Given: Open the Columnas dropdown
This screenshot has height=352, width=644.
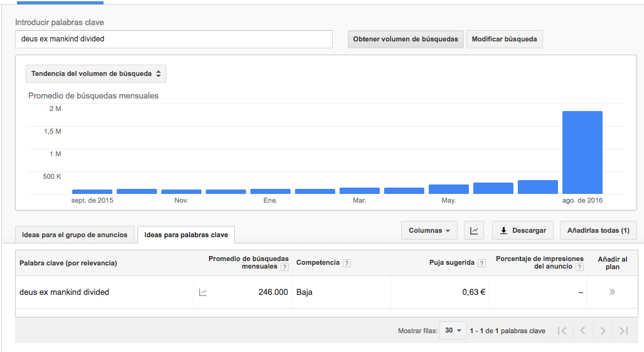Looking at the screenshot, I should pyautogui.click(x=429, y=230).
